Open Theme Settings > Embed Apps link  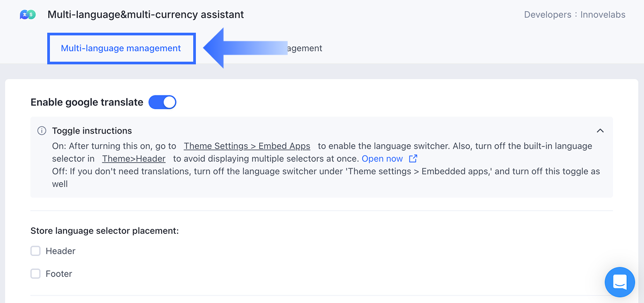point(247,146)
